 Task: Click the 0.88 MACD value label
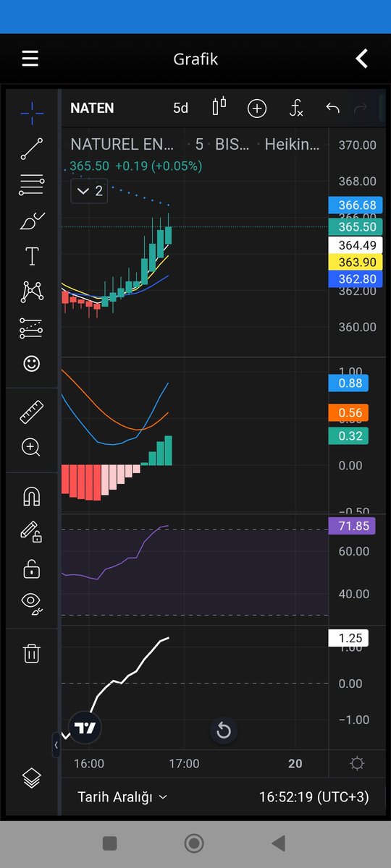pos(348,383)
